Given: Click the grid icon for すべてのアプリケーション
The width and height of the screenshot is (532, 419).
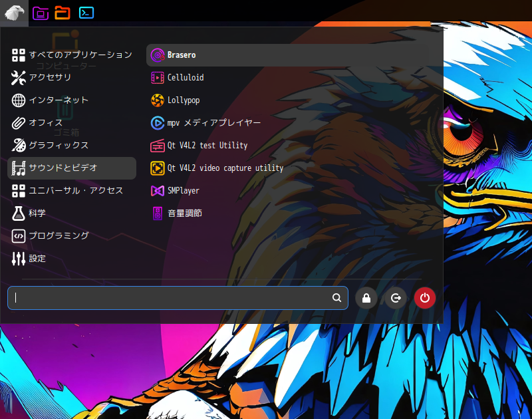Looking at the screenshot, I should [19, 55].
